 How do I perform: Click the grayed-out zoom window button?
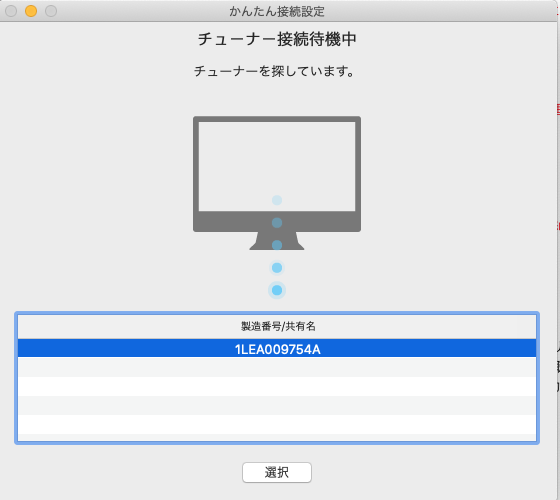point(51,11)
